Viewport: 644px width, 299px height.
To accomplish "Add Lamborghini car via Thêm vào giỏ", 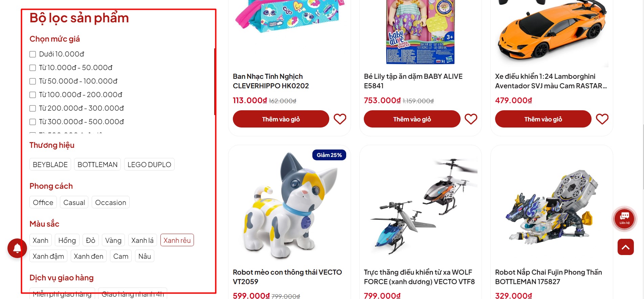I will 543,119.
